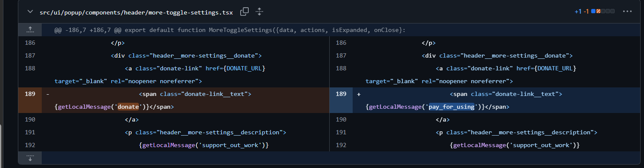The height and width of the screenshot is (168, 644).
Task: Click line number 191 on the left side
Action: (x=30, y=133)
